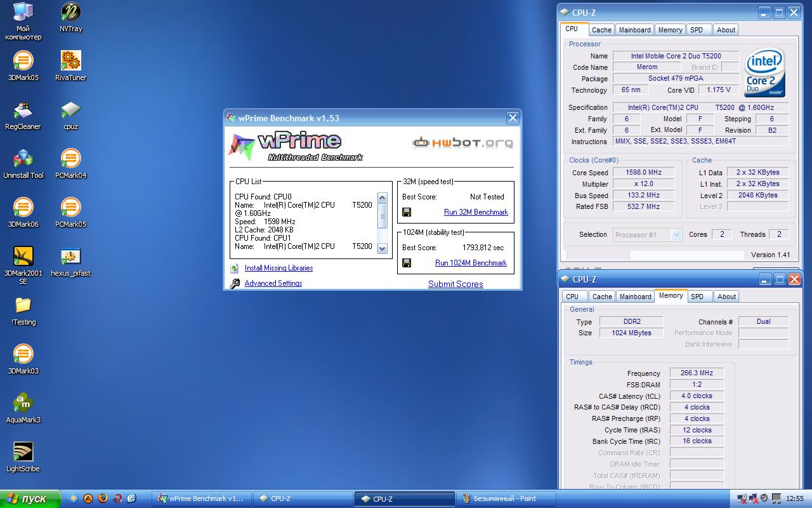
Task: Launch AquaMark3 from the desktop
Action: (23, 408)
